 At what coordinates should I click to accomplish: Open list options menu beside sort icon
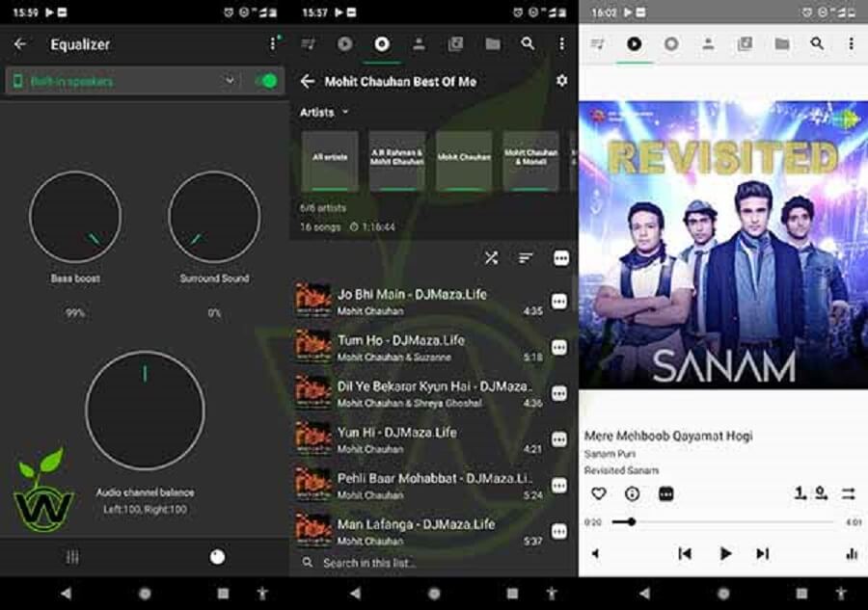(561, 258)
